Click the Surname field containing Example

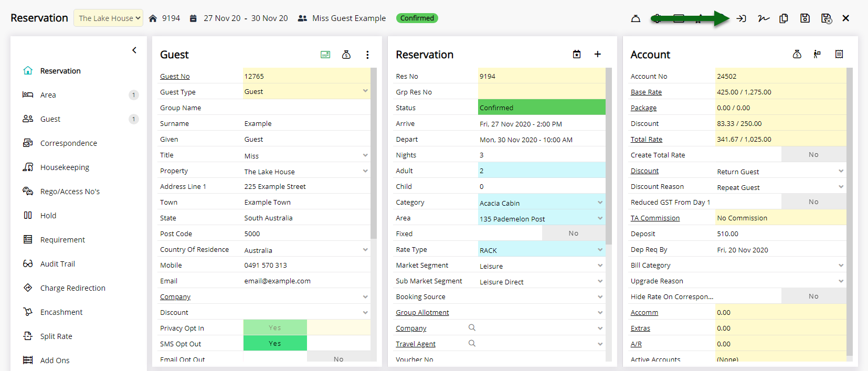(306, 123)
